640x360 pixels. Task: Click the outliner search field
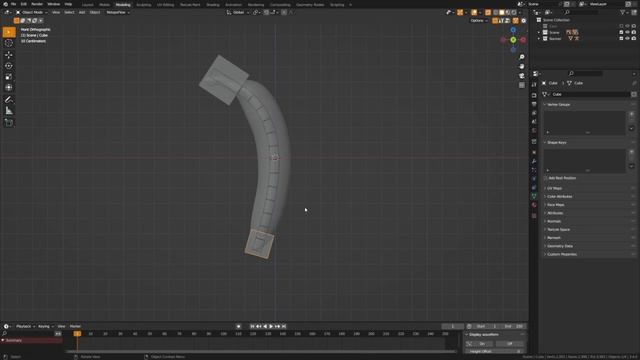pyautogui.click(x=582, y=13)
